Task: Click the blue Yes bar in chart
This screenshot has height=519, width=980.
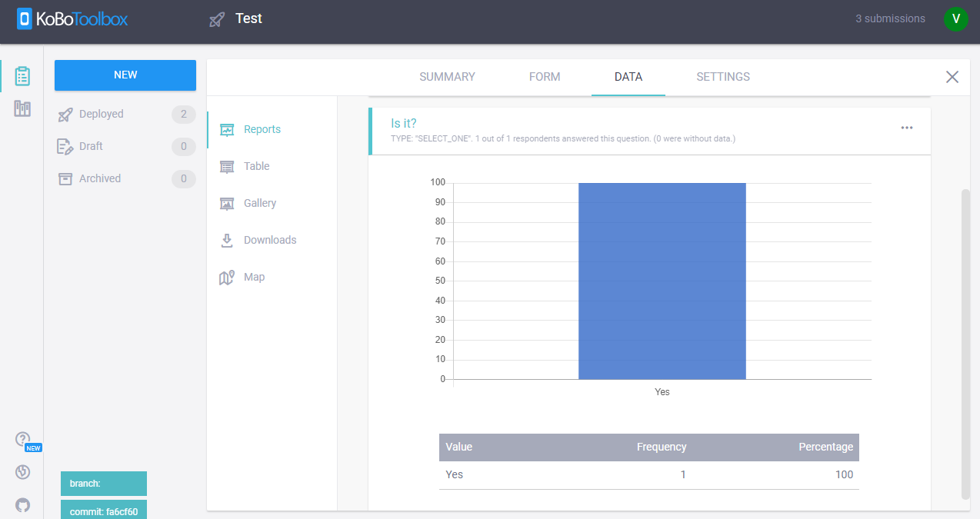Action: 662,281
